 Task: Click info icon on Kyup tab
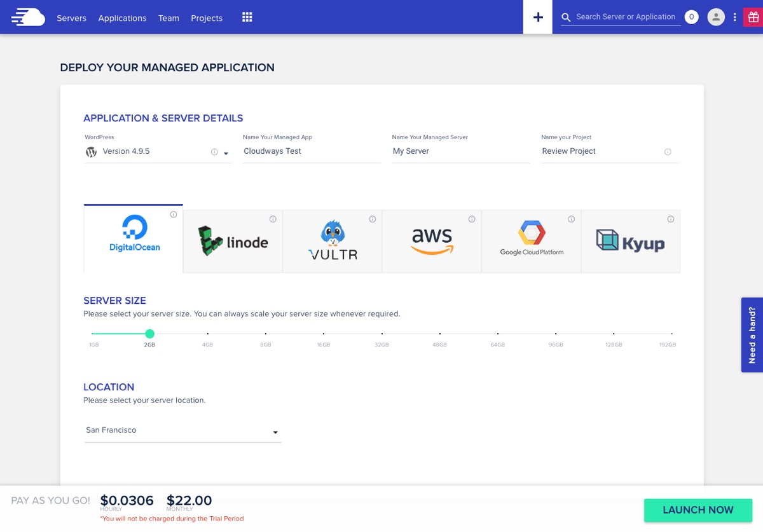click(671, 219)
